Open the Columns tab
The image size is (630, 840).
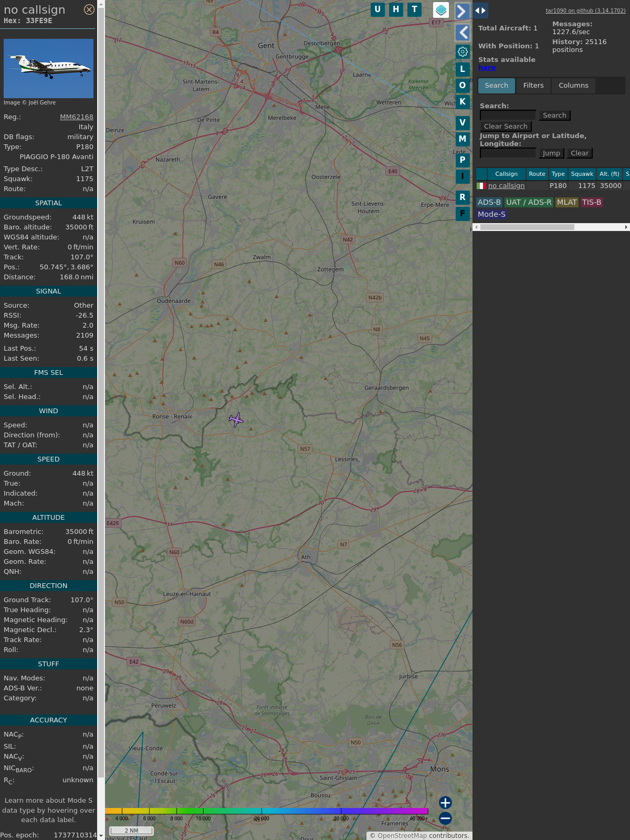[x=573, y=86]
